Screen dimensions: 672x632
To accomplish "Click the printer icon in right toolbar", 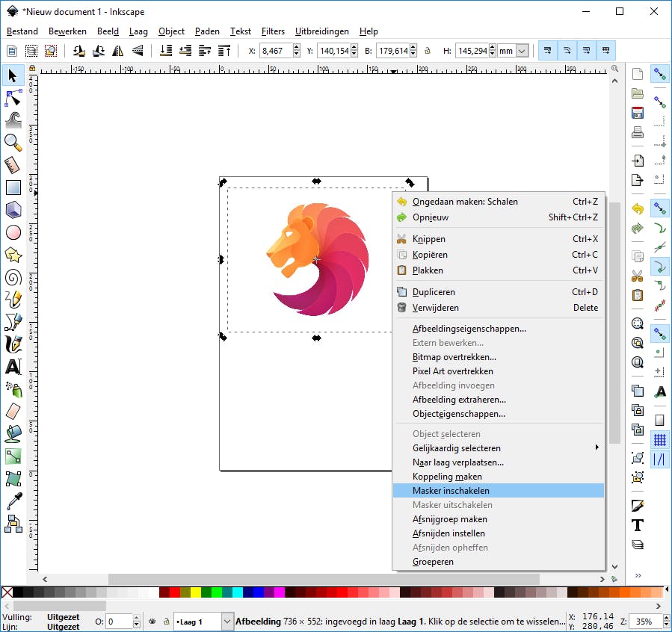I will click(637, 133).
